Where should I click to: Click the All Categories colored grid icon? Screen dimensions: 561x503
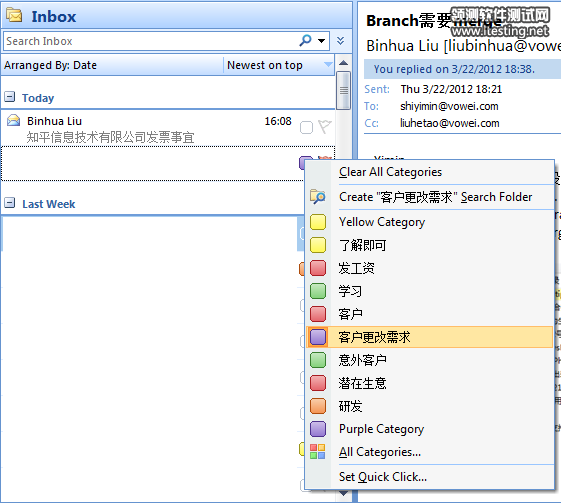318,452
